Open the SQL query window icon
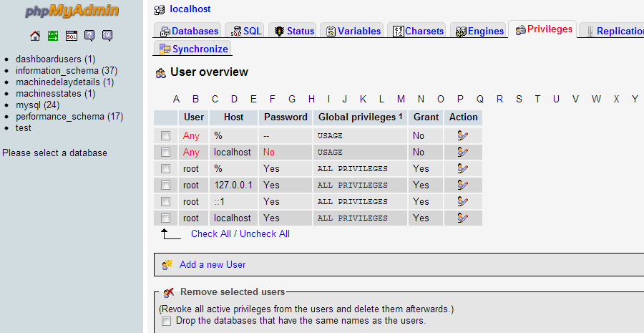The image size is (644, 333). pyautogui.click(x=72, y=36)
